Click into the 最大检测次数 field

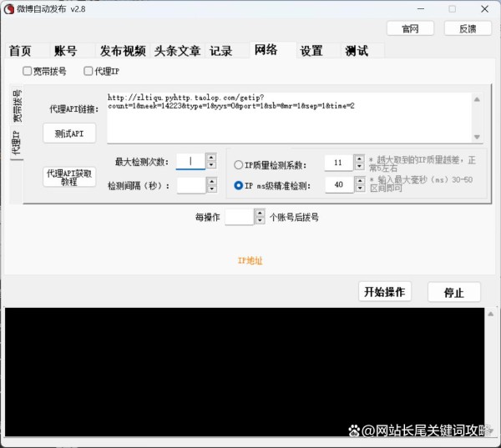coord(190,161)
